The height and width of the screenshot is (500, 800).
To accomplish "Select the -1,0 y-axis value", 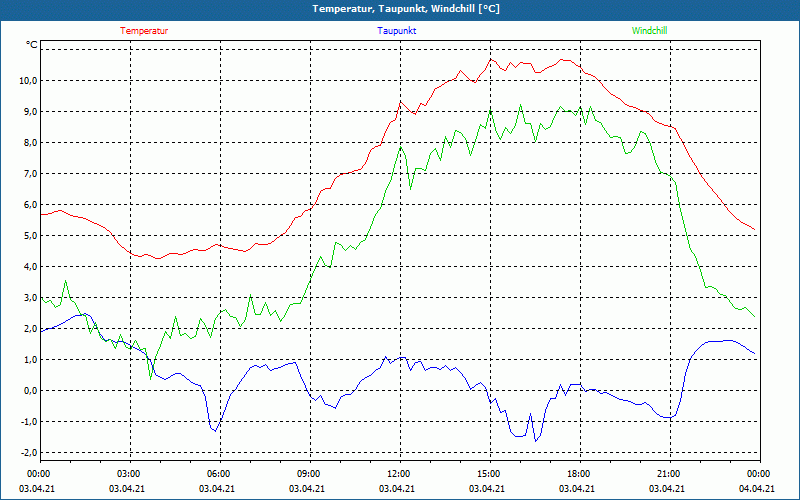I will (x=29, y=422).
